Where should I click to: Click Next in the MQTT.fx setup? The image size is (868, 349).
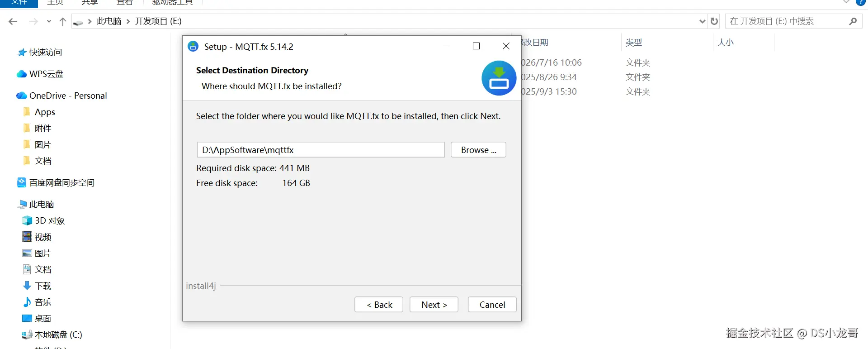[x=434, y=305]
